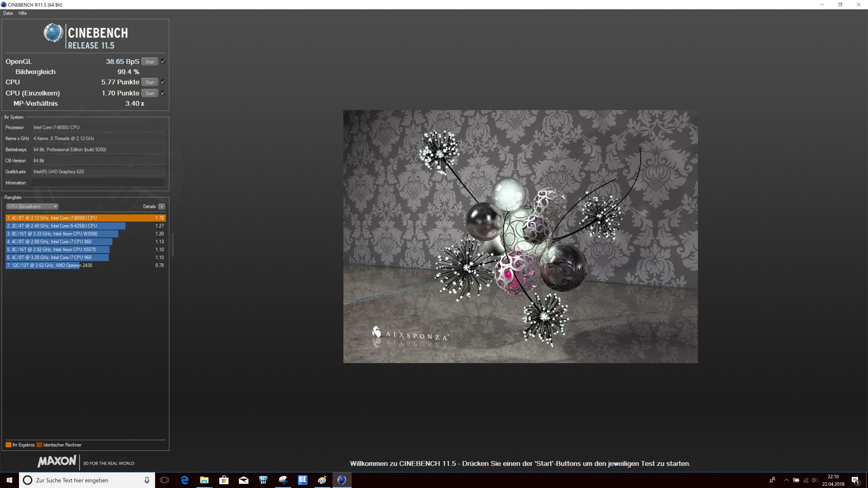The width and height of the screenshot is (868, 488).
Task: Click the Cinebench taskbar icon
Action: [x=342, y=480]
